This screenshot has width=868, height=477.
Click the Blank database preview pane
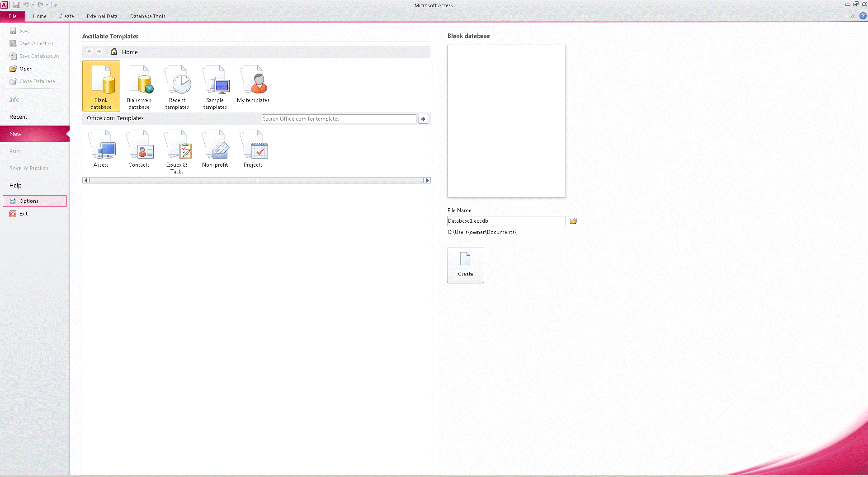(506, 121)
